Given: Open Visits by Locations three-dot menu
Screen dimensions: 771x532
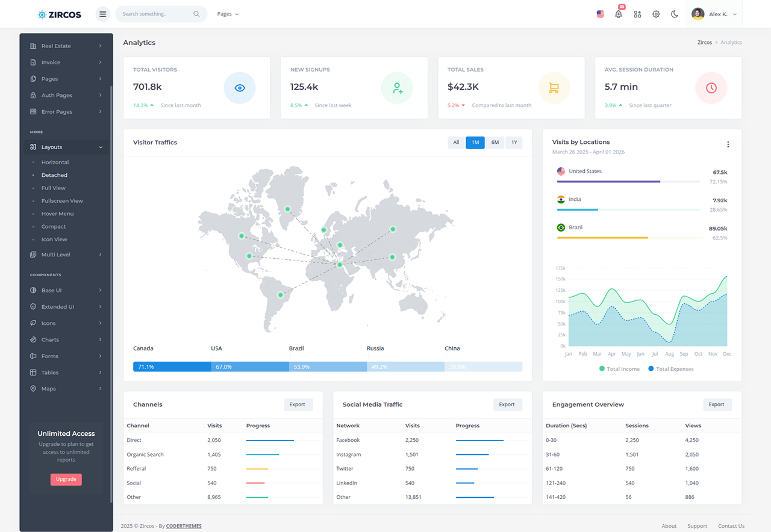Looking at the screenshot, I should pyautogui.click(x=728, y=144).
